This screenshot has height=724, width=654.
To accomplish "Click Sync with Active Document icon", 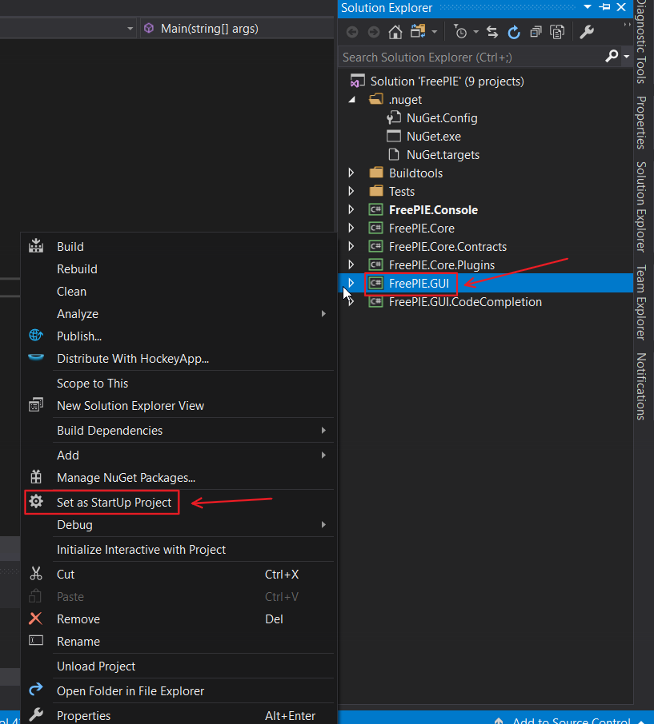I will click(492, 32).
